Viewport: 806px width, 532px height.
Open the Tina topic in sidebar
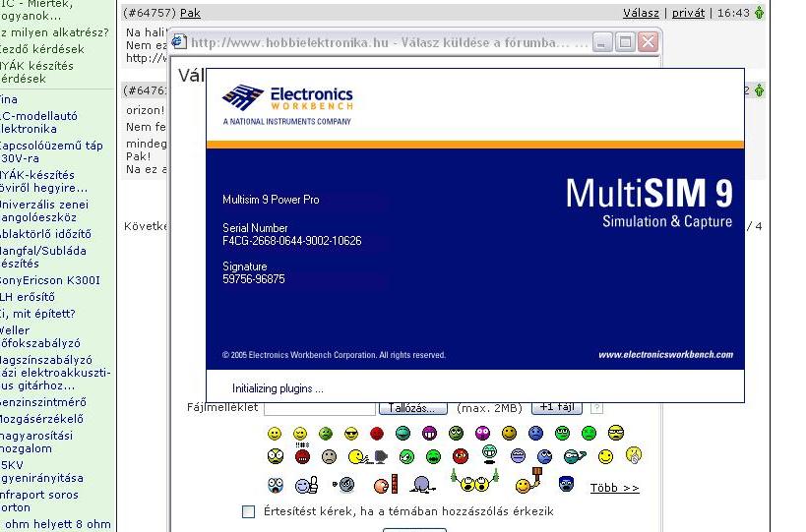pos(9,99)
